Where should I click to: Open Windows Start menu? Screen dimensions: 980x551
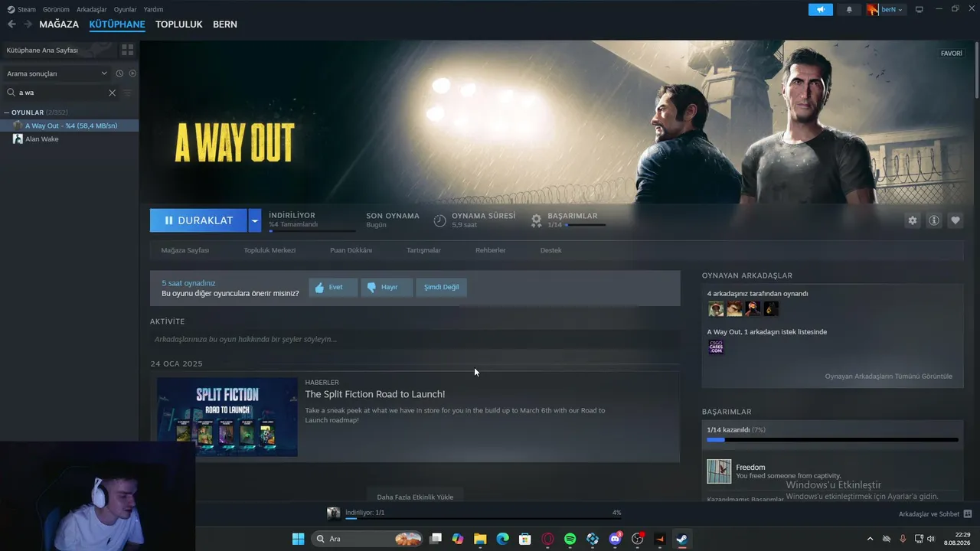[299, 539]
